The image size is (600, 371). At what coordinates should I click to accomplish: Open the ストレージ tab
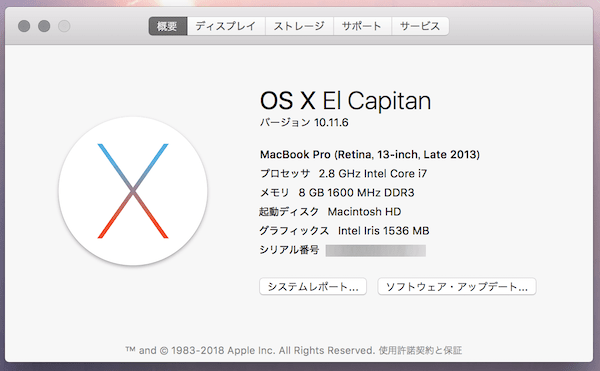click(x=299, y=26)
